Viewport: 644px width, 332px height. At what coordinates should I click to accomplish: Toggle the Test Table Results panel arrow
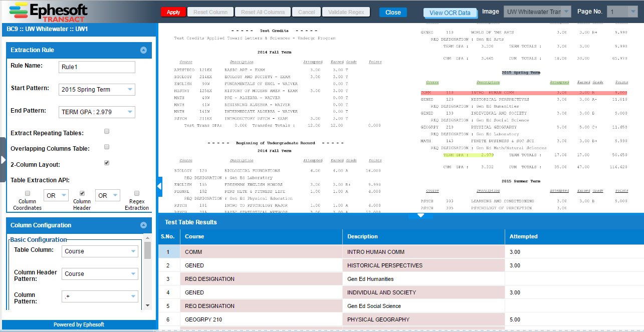pyautogui.click(x=421, y=215)
